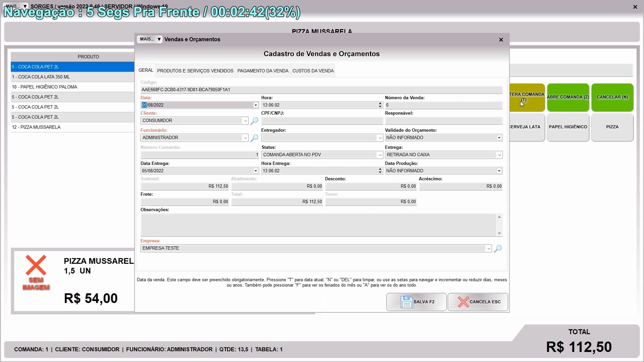Screen dimensions: 644x362
Task: Click the magnifier next to Cliente field
Action: tap(254, 121)
